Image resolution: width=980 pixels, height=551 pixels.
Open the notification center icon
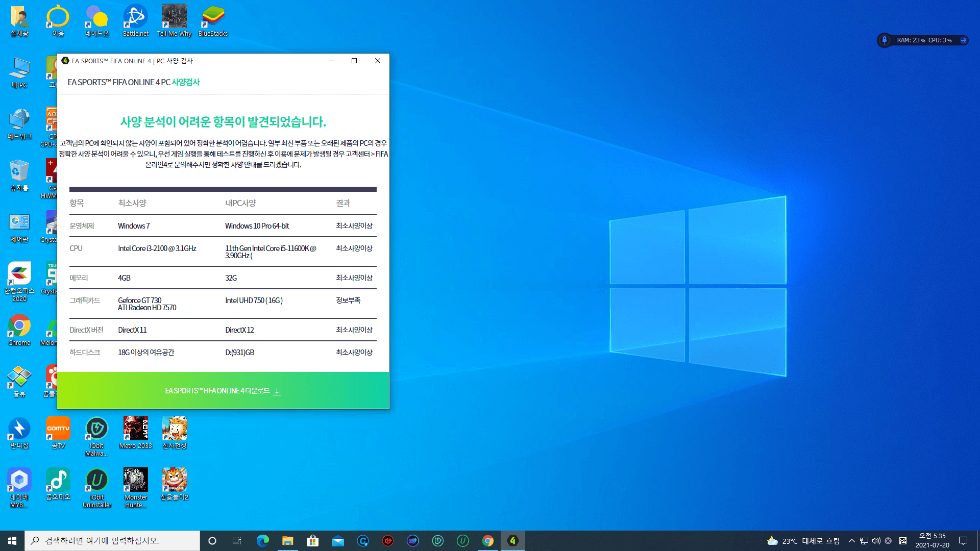pyautogui.click(x=963, y=541)
